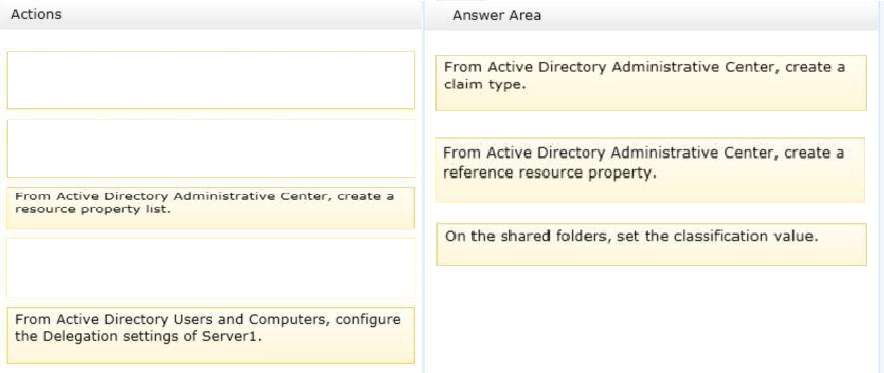The image size is (884, 373).
Task: Click the first empty slot in Actions
Action: pyautogui.click(x=210, y=80)
